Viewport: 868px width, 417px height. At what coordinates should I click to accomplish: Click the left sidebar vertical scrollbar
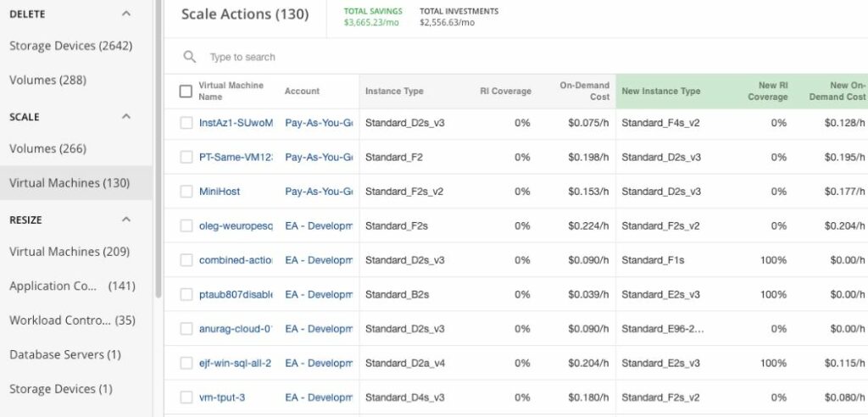[x=159, y=149]
